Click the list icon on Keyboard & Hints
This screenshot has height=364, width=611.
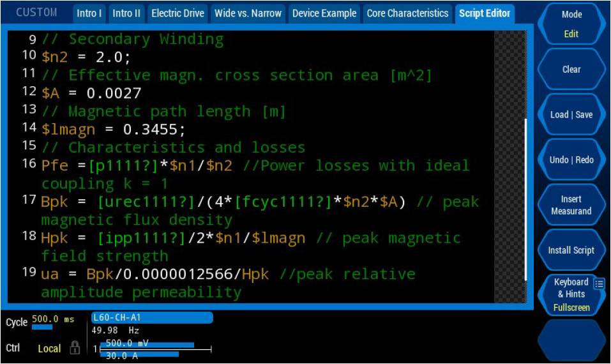(x=599, y=284)
